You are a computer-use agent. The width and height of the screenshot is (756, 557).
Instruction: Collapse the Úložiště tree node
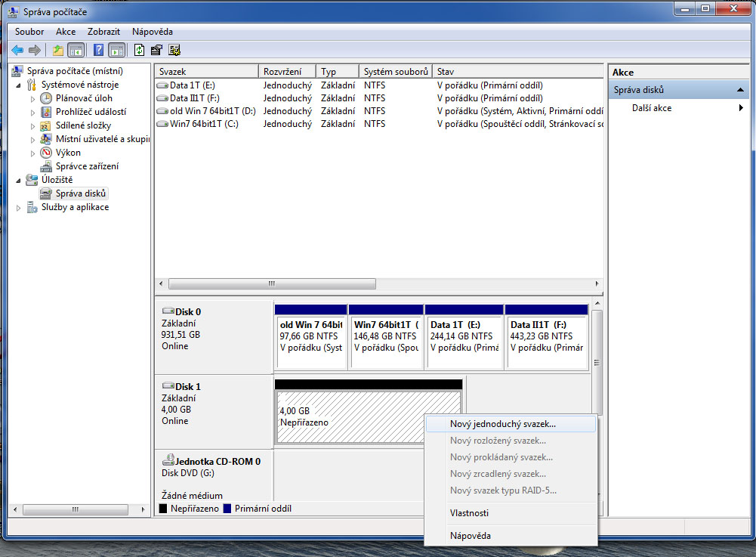[x=18, y=181]
